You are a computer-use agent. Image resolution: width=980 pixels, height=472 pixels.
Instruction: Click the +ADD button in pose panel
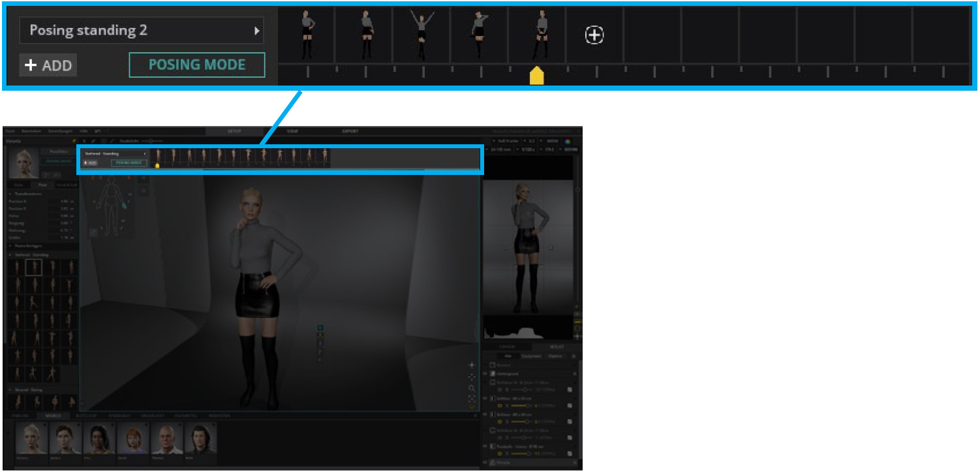point(48,65)
